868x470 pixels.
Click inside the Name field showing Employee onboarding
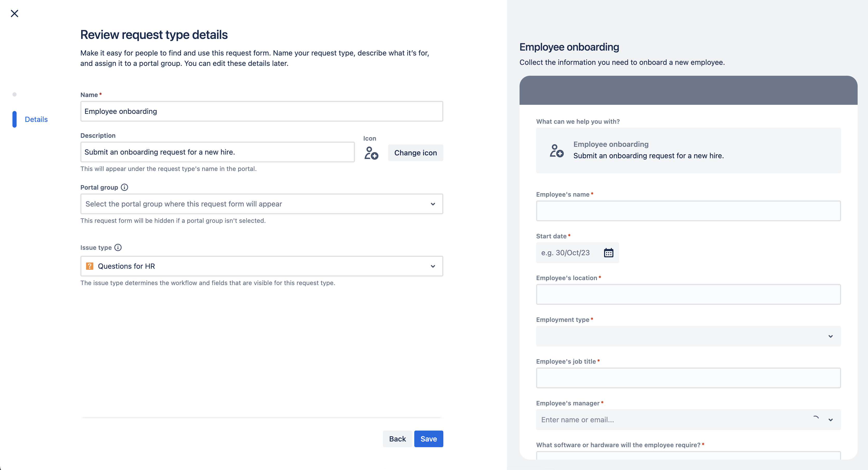[x=262, y=111]
